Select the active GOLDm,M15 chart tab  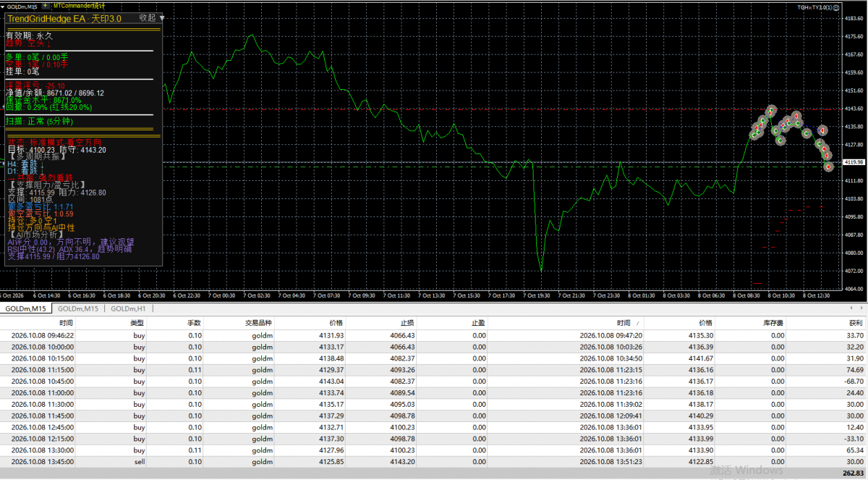tap(25, 308)
